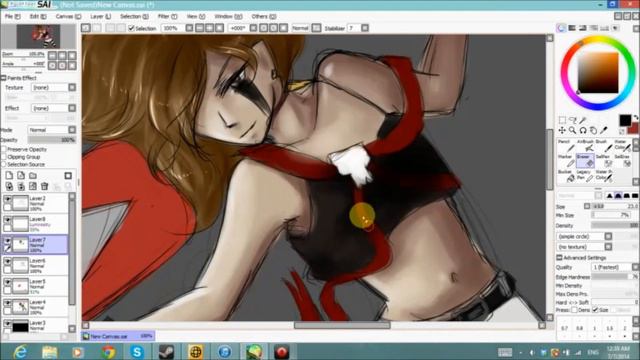This screenshot has height=360, width=640.
Task: Open the brush shape (simple circle) dropdown
Action: click(x=608, y=236)
